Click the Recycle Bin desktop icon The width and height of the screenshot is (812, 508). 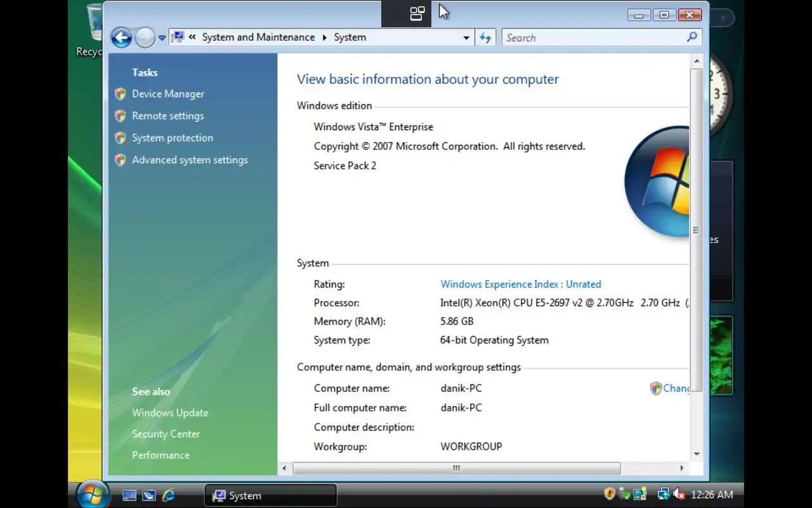tap(89, 30)
